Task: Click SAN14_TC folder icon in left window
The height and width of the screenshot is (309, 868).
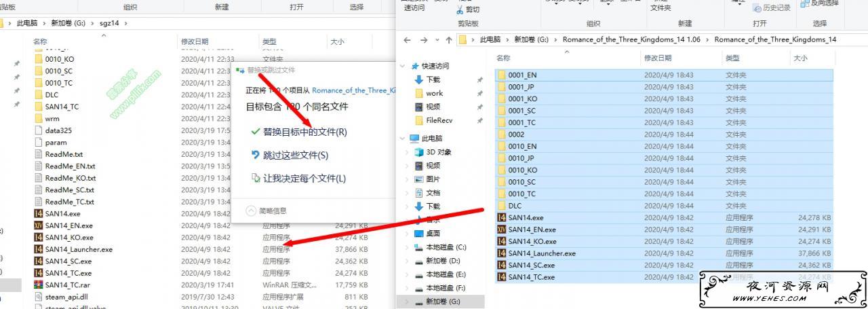Action: coord(39,107)
